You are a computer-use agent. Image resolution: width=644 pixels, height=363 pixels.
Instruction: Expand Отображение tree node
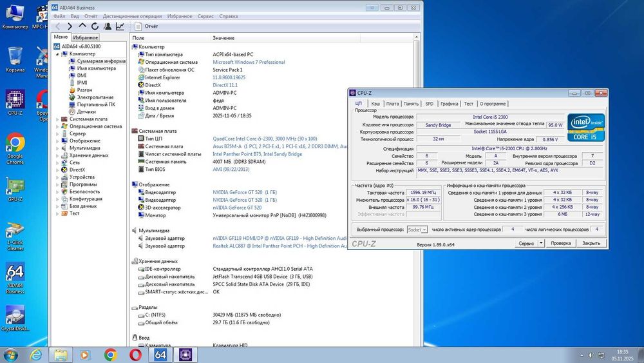click(57, 141)
